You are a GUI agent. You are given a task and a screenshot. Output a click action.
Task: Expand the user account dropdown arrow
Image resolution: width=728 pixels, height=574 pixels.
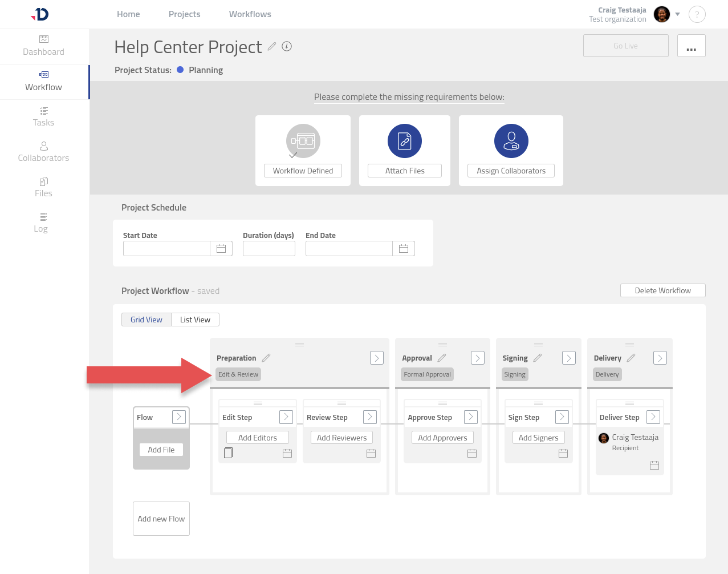pyautogui.click(x=677, y=14)
